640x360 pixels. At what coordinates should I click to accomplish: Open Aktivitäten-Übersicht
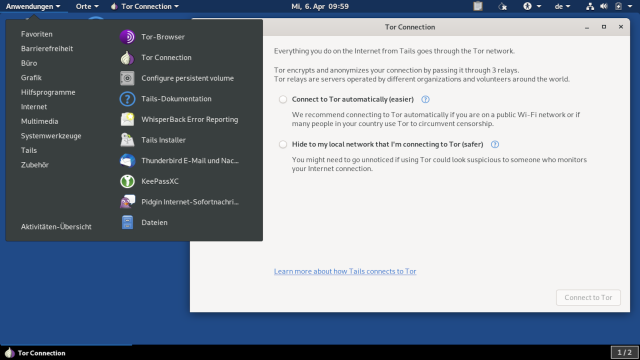56,227
